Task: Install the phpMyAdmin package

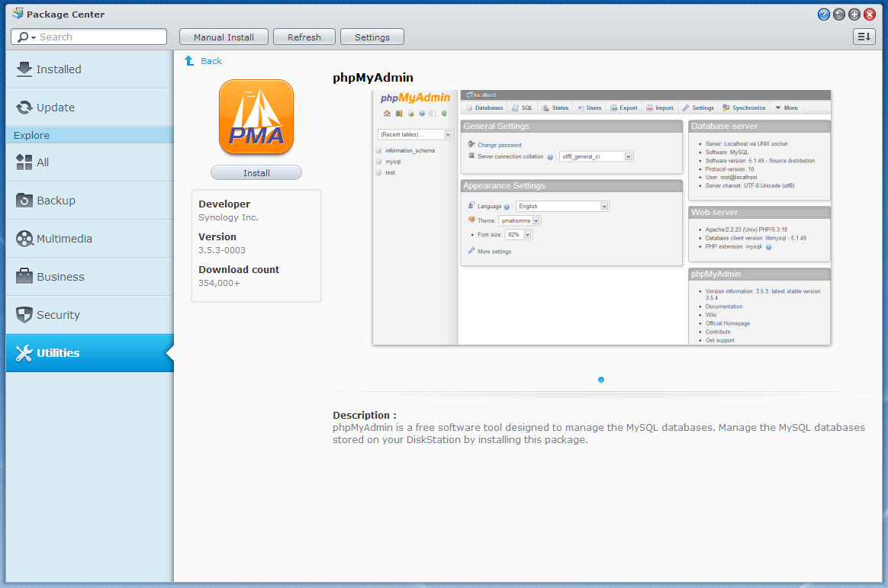Action: click(x=256, y=172)
